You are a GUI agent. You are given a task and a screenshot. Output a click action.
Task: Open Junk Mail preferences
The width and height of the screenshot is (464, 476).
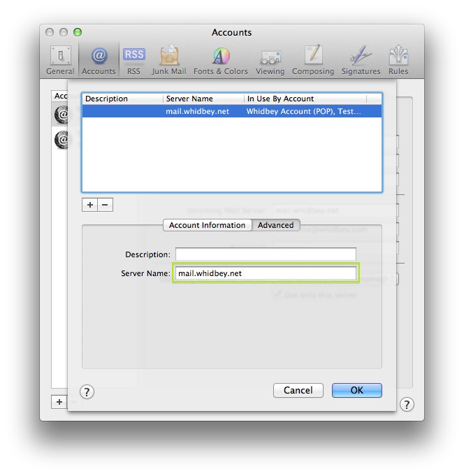(169, 60)
